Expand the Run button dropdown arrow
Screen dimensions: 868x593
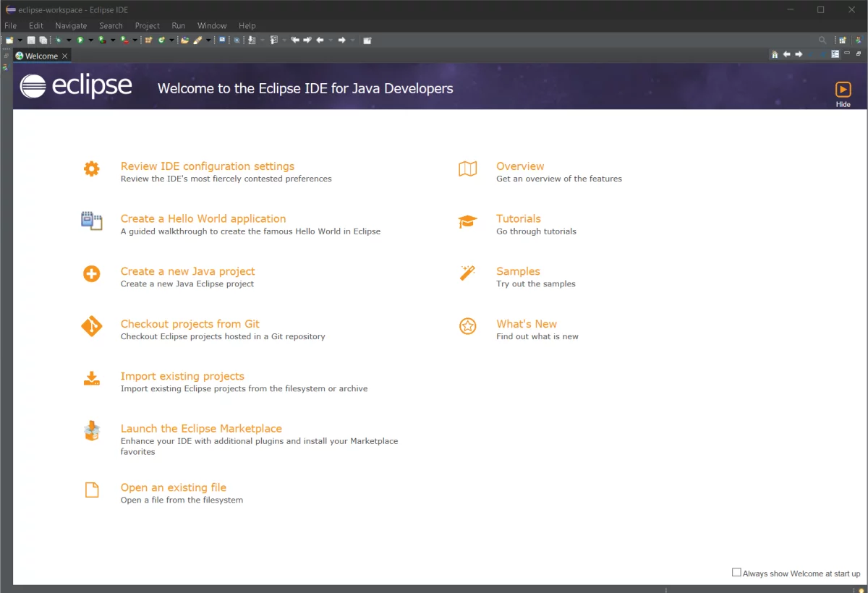point(90,40)
